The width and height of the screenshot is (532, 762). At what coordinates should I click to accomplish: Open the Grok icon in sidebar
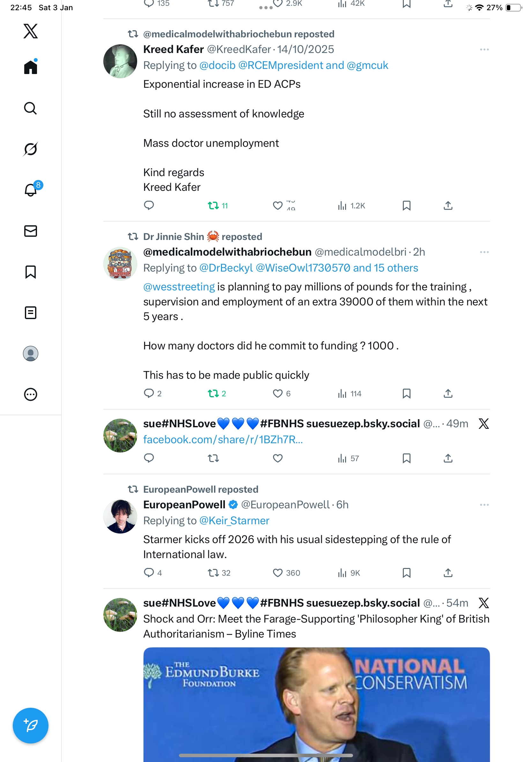click(31, 149)
